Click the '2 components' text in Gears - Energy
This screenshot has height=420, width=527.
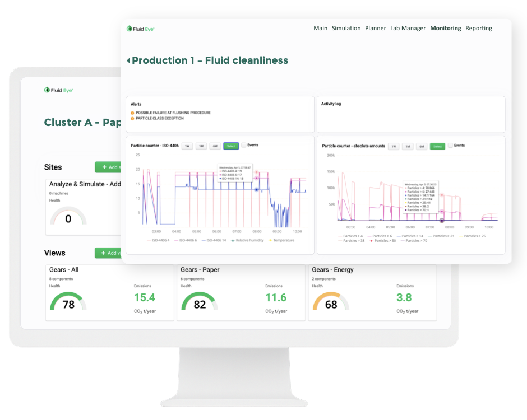[x=324, y=279]
